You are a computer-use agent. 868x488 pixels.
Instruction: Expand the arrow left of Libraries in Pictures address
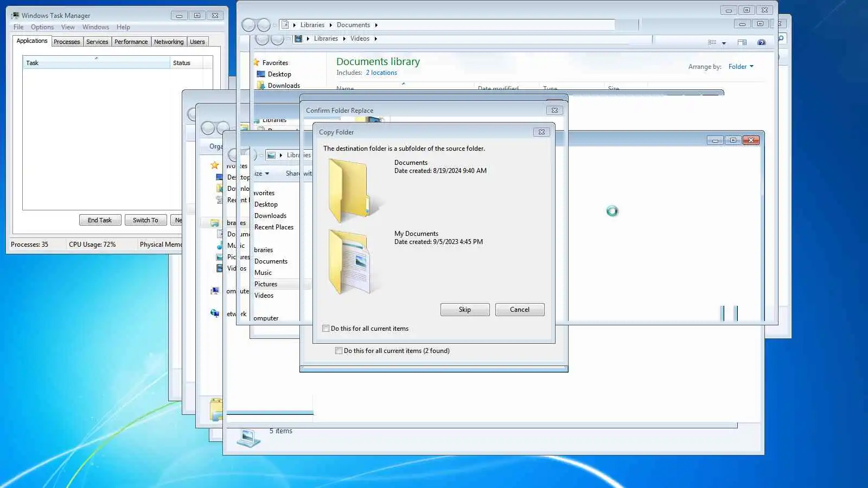pyautogui.click(x=280, y=155)
